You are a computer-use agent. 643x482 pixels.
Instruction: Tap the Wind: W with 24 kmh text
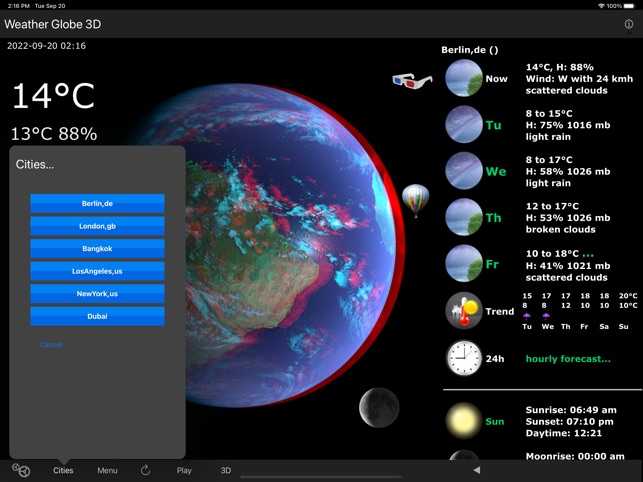[x=579, y=79]
